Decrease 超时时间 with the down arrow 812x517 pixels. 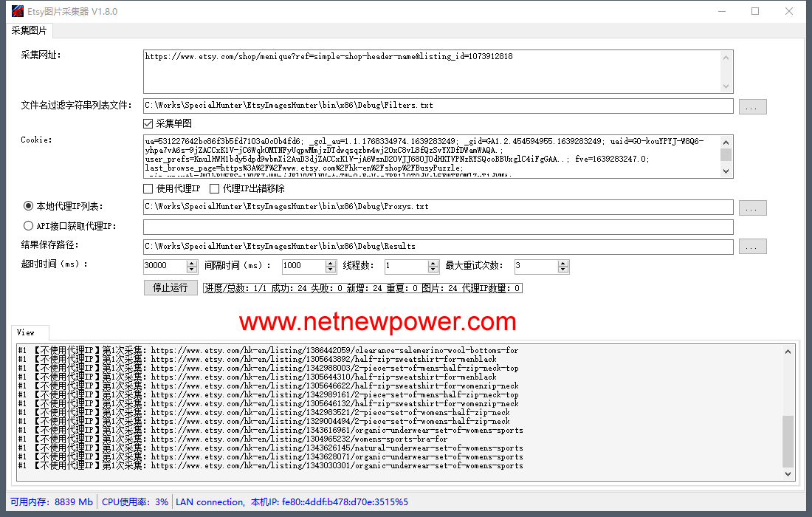192,270
